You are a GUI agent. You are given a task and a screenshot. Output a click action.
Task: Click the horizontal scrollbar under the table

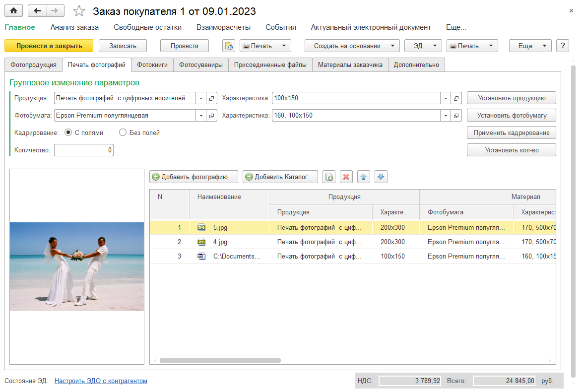click(x=220, y=361)
